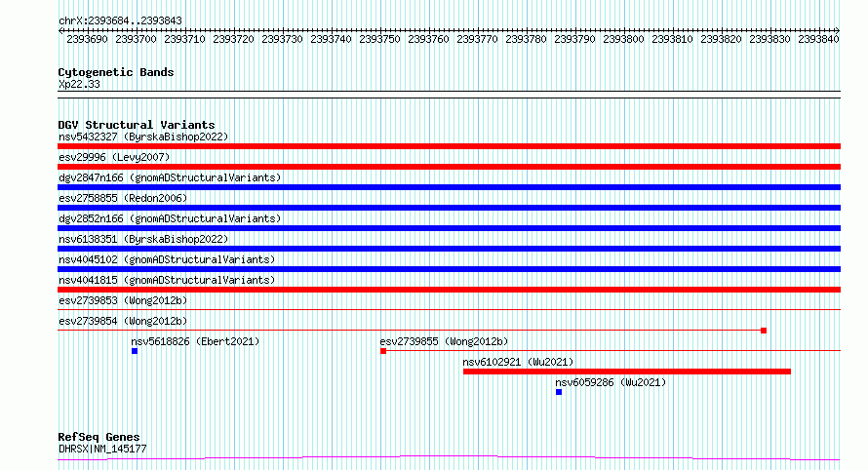Select the red nsv5432327 variant bar
Image resolution: width=868 pixels, height=470 pixels.
point(449,146)
